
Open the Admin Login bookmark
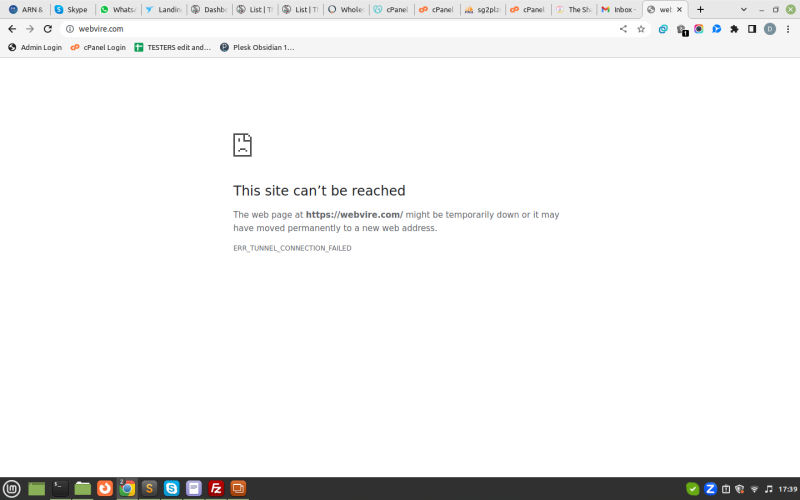[x=35, y=47]
